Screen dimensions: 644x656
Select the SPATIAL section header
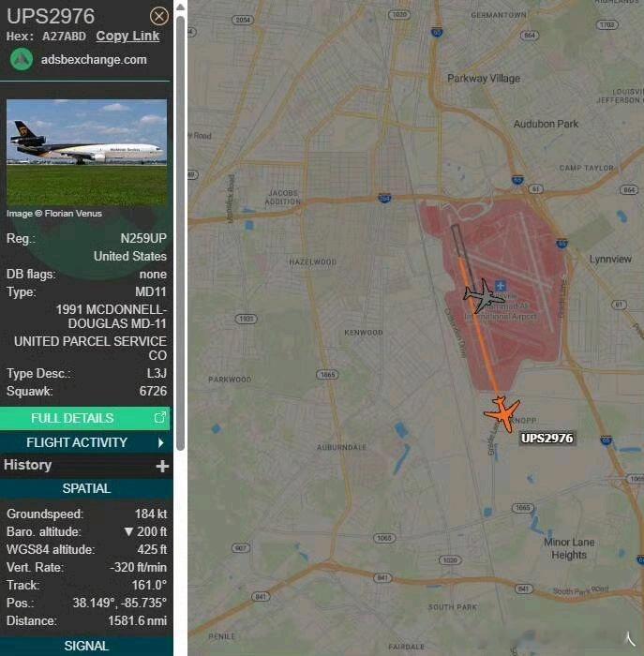[86, 488]
